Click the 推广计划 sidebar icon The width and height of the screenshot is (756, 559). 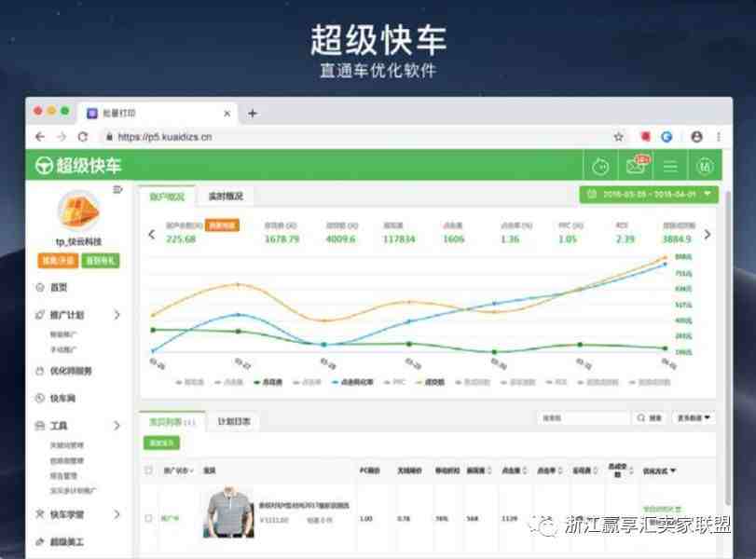click(40, 315)
